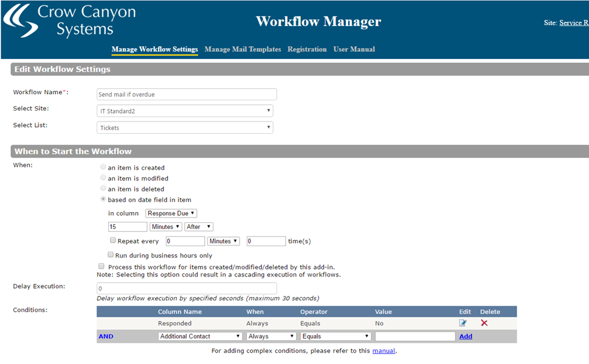This screenshot has height=364, width=589.
Task: Go to Manage Workflow Settings tab
Action: [x=155, y=49]
